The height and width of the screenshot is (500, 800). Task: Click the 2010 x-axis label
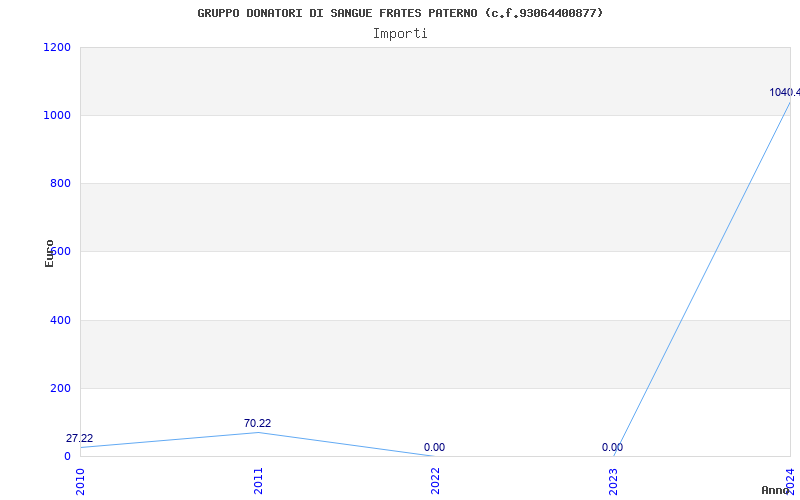[80, 481]
